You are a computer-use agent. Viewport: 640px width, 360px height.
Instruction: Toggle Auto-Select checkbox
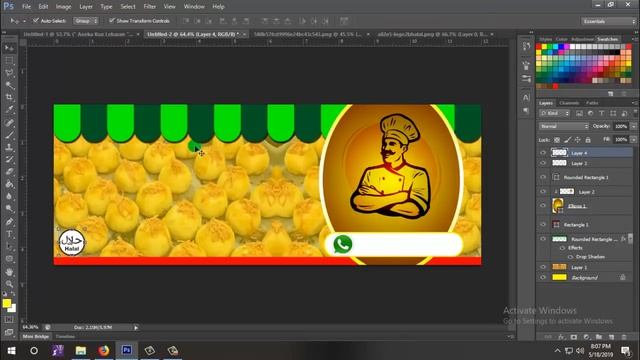(36, 20)
